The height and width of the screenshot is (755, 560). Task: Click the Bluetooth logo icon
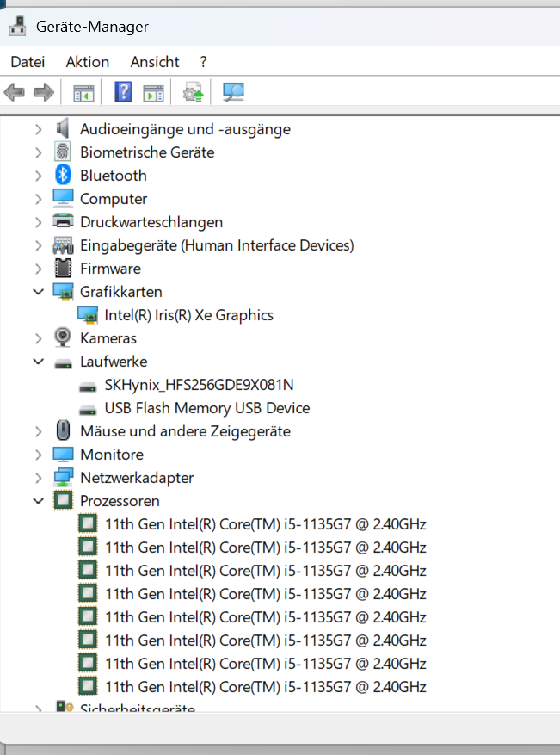click(63, 175)
